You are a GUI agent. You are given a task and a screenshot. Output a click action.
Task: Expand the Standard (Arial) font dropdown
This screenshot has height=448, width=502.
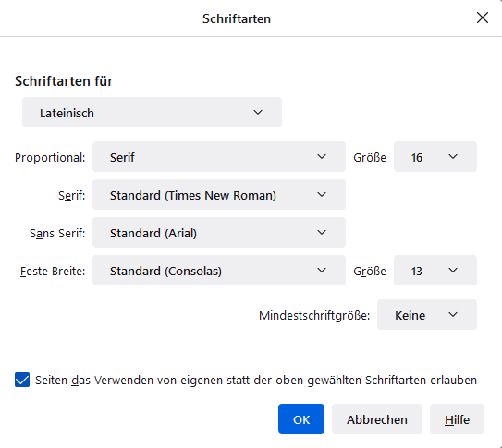pos(219,233)
